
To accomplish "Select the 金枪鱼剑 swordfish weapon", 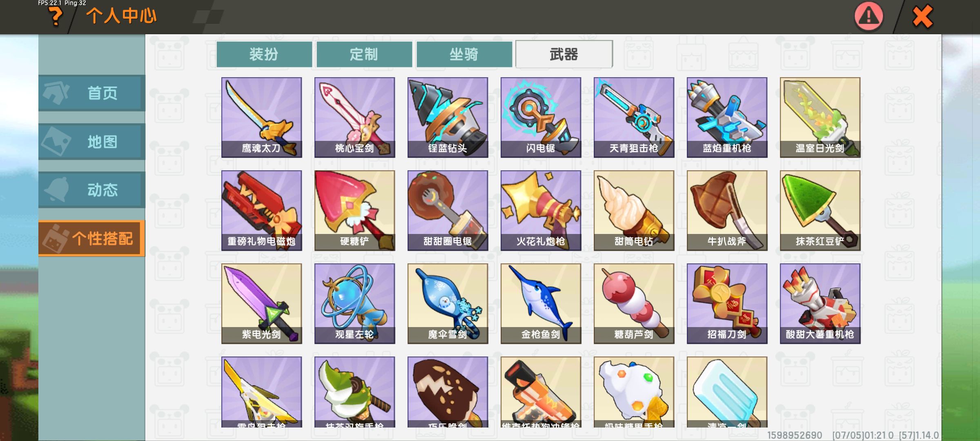I will [x=541, y=303].
